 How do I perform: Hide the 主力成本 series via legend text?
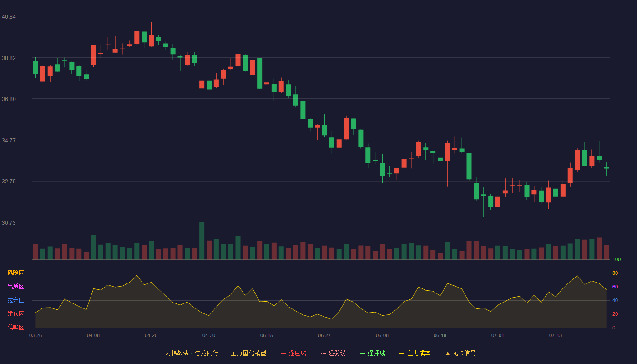(419, 353)
